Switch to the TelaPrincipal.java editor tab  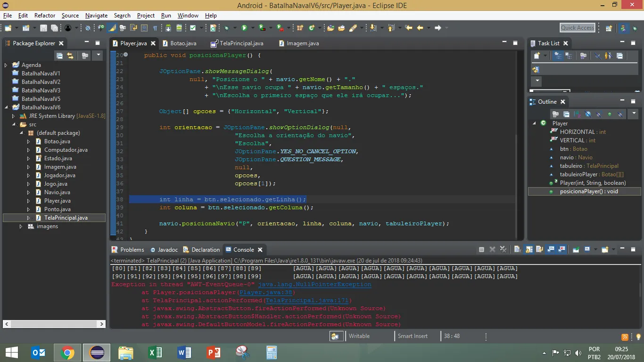coord(241,43)
